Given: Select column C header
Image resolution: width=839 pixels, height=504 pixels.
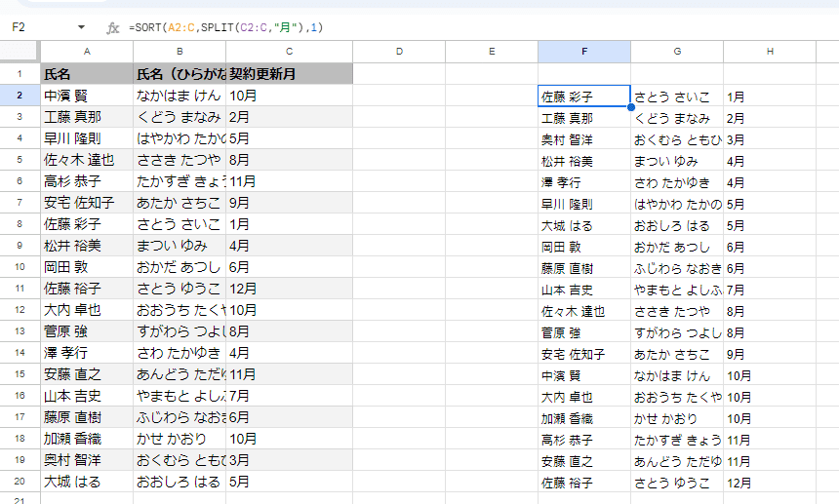Looking at the screenshot, I should (289, 52).
